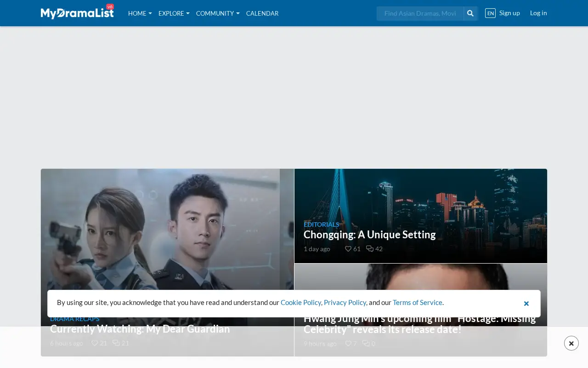
Task: Open the Hwang Jung Min Hostage film article
Action: tap(420, 324)
